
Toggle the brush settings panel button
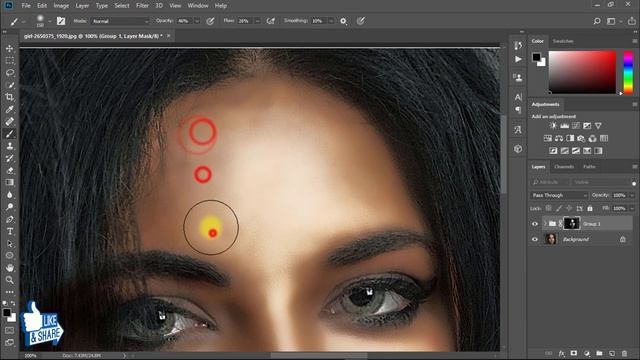click(x=61, y=21)
